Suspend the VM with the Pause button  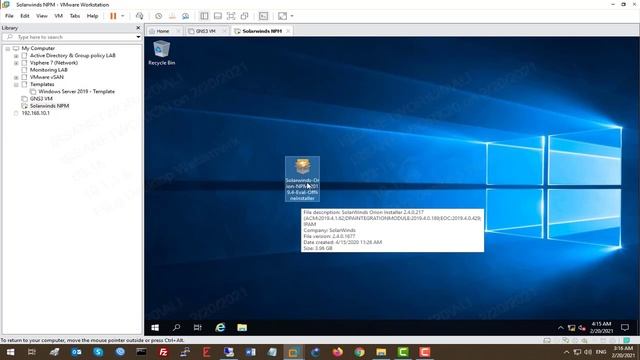tap(113, 16)
